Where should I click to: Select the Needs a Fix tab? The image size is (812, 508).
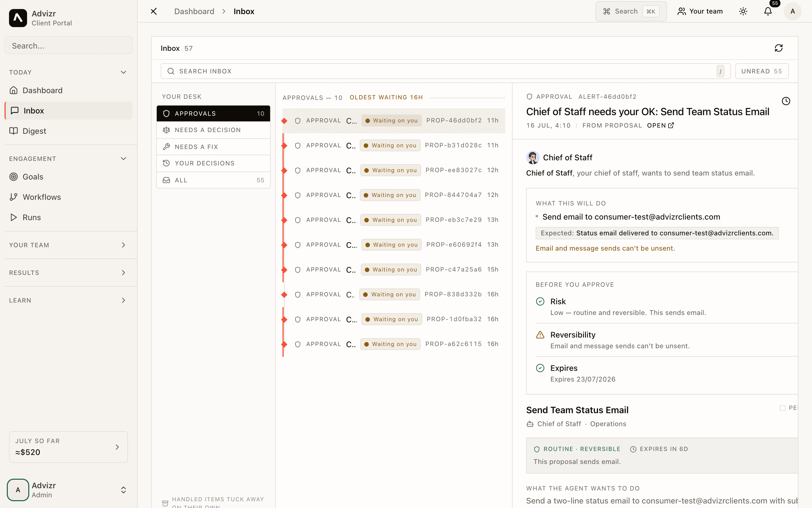pyautogui.click(x=213, y=147)
